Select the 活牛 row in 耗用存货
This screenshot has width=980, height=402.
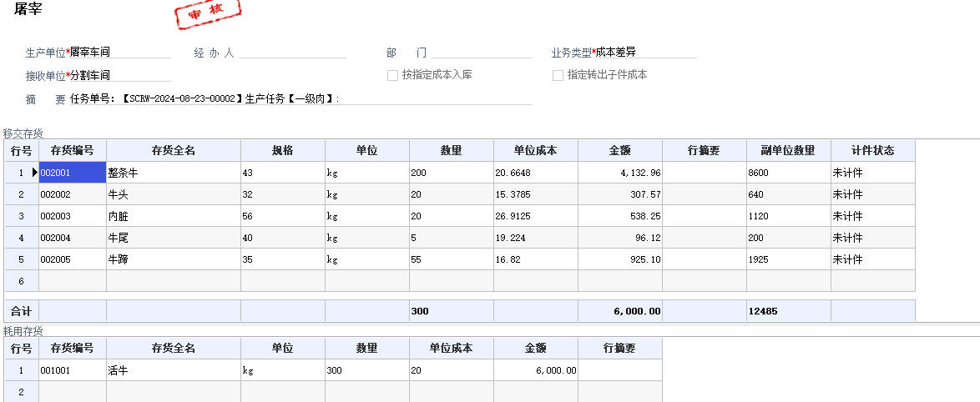tap(334, 370)
